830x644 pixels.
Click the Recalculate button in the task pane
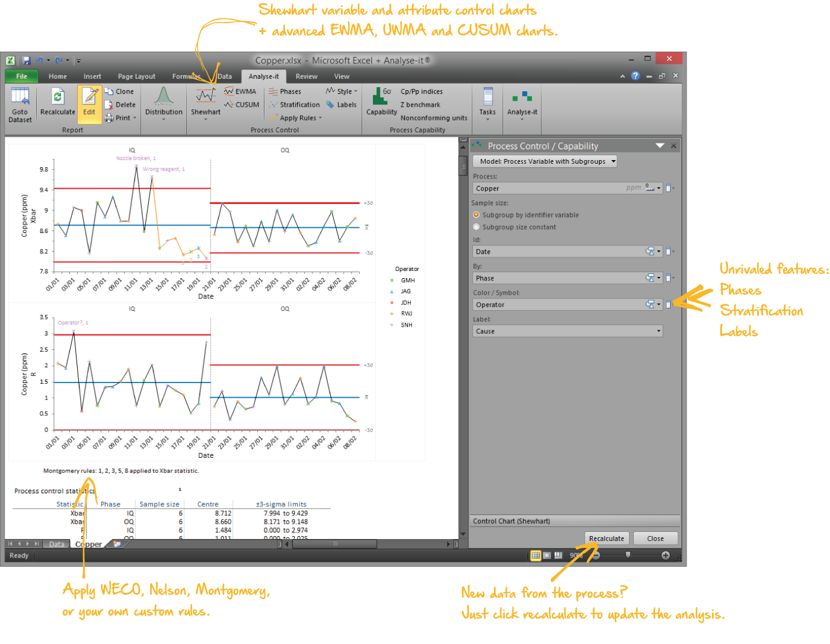pos(606,538)
